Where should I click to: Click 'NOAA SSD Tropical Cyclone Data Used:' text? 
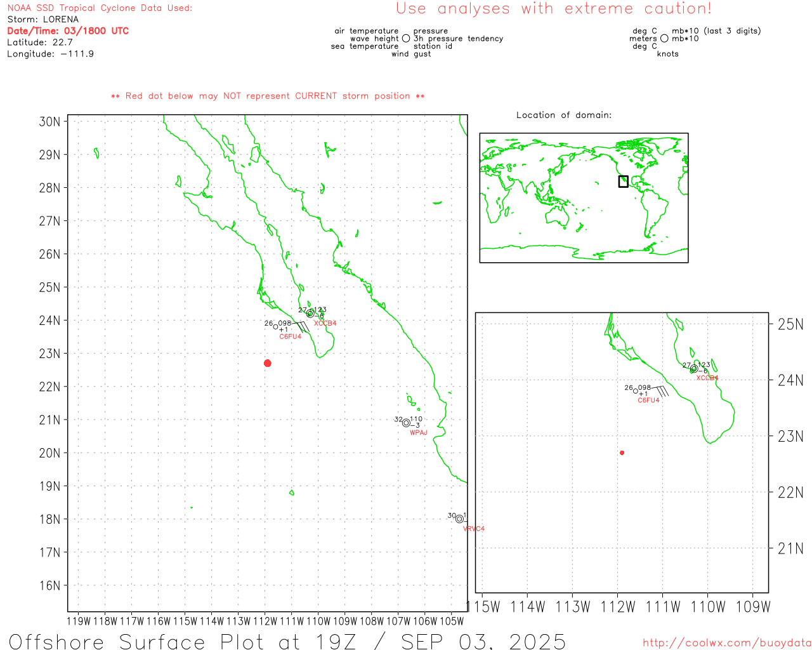[100, 8]
